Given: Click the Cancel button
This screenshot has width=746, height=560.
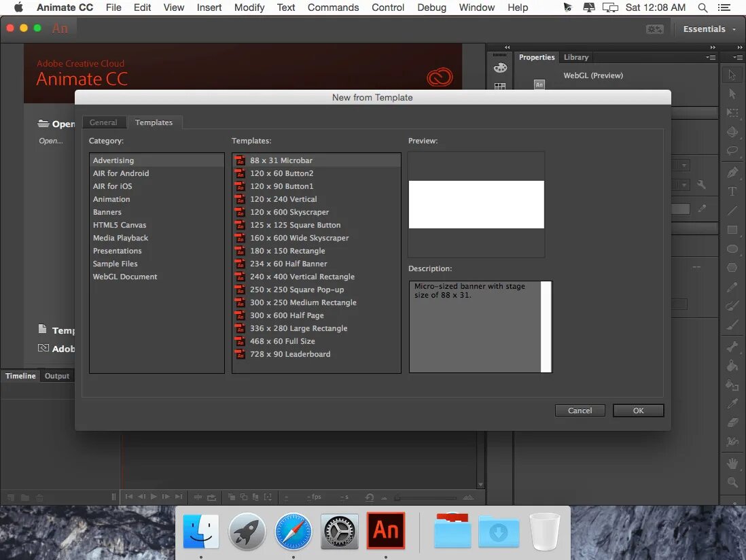Looking at the screenshot, I should coord(580,410).
